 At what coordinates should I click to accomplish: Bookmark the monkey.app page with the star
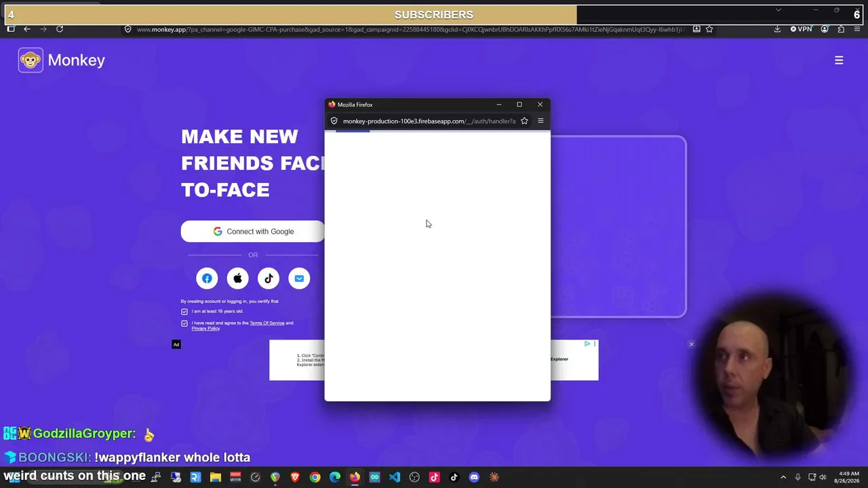point(709,29)
